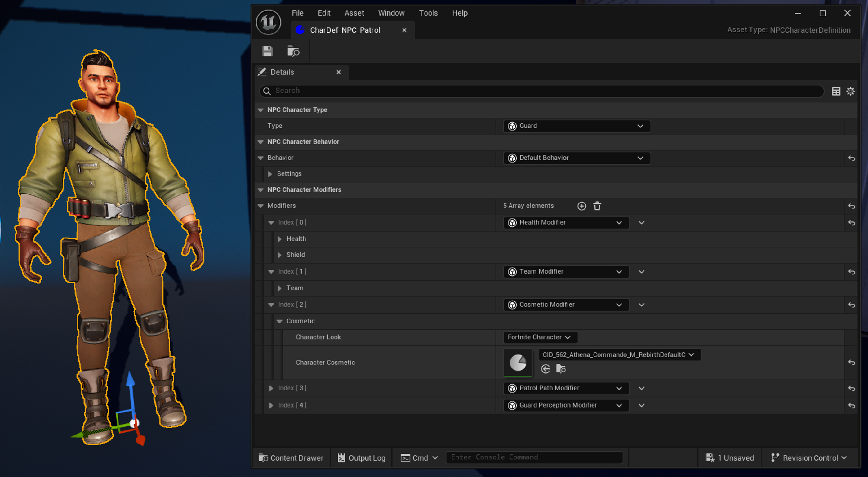Viewport: 868px width, 477px height.
Task: Open CID_562 character cosmetic asset dropdown
Action: [x=619, y=354]
